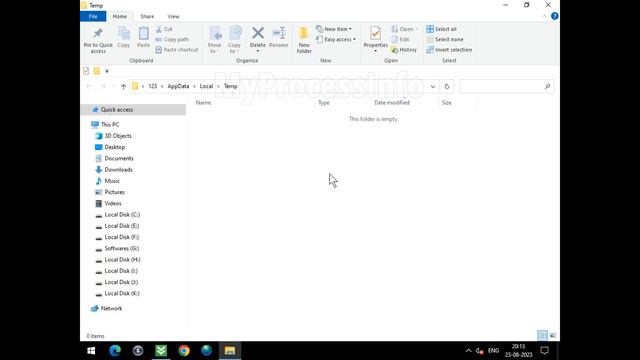Open Windows Start menu
This screenshot has width=640, height=360.
(x=91, y=351)
